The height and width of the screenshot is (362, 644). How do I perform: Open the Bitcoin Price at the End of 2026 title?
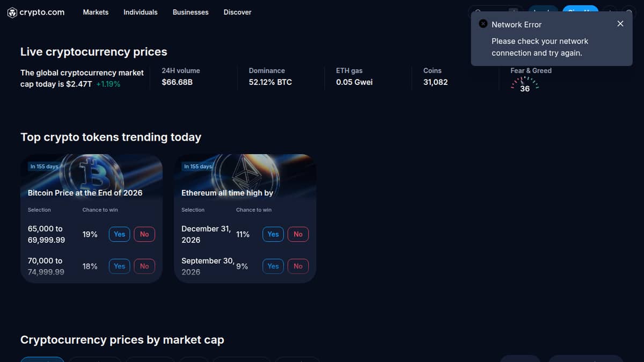(85, 192)
